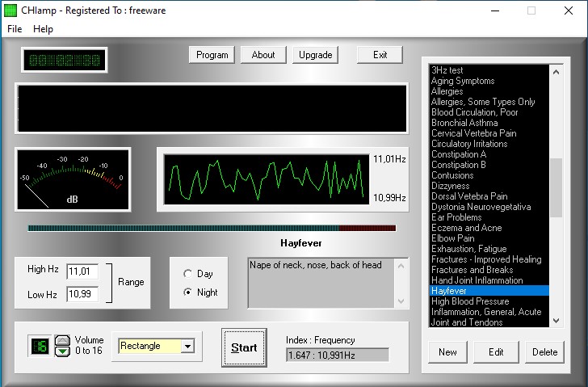
Task: Click the Upgrade button
Action: pos(314,55)
